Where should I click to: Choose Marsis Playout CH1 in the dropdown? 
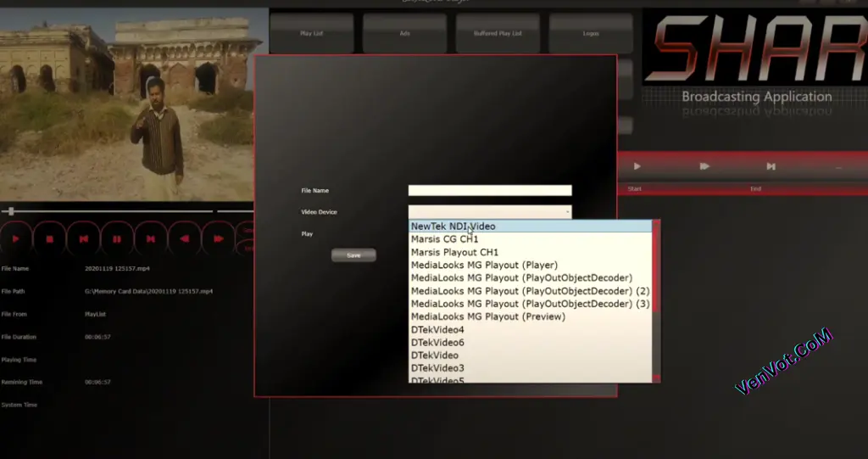click(531, 252)
